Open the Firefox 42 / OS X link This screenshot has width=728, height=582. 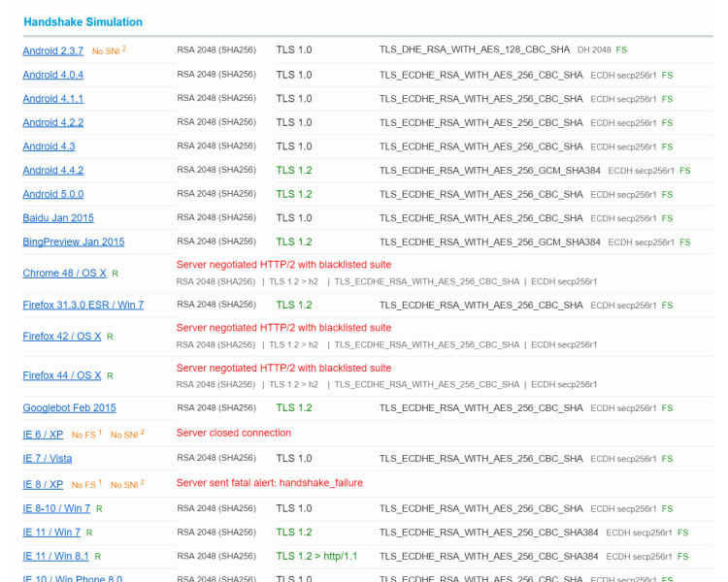[x=62, y=336]
